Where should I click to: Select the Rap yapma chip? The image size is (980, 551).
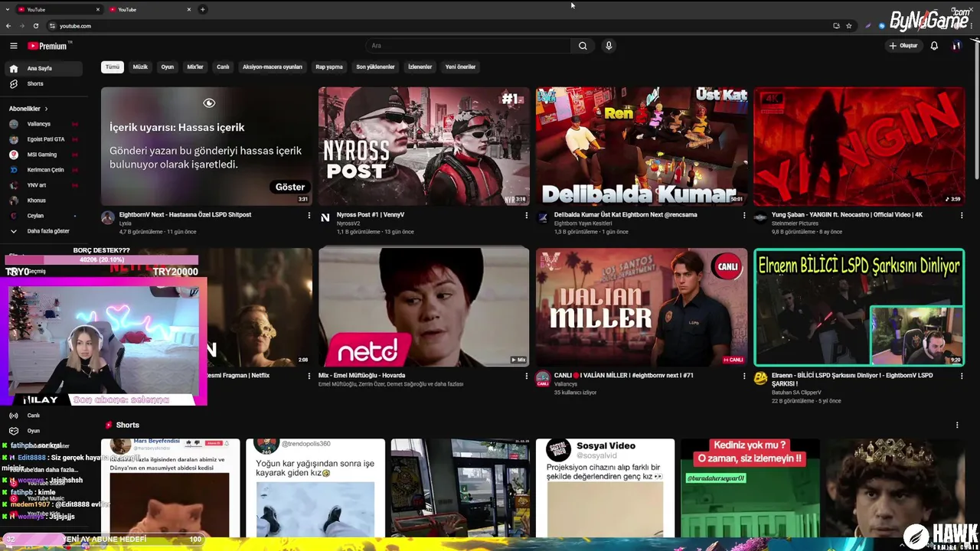point(329,67)
